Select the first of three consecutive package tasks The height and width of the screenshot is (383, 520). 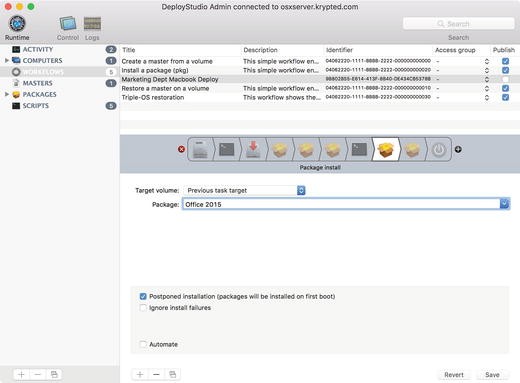coord(280,149)
